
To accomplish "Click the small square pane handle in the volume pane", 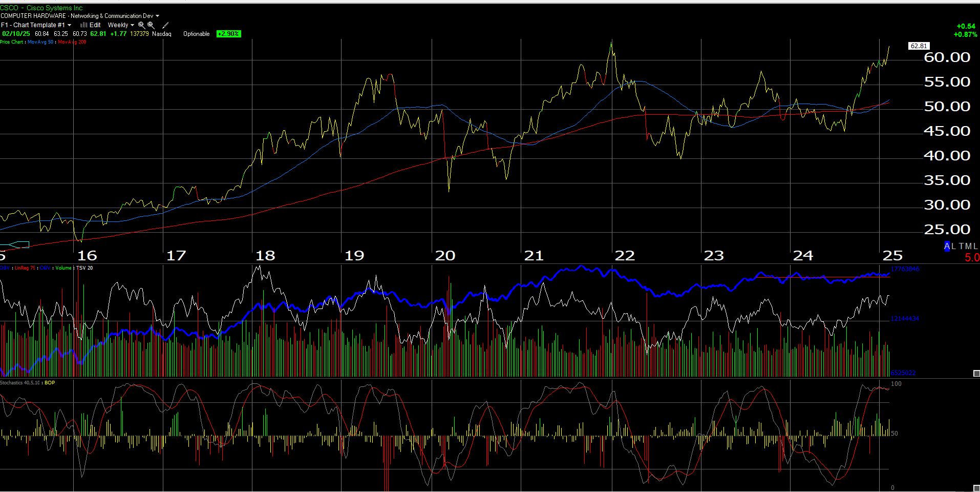I will point(976,373).
